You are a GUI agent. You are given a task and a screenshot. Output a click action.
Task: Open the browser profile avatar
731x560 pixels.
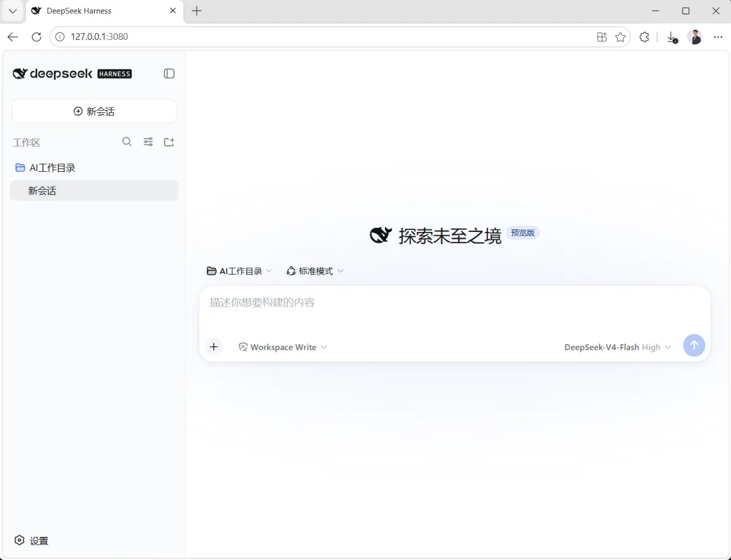click(x=694, y=37)
